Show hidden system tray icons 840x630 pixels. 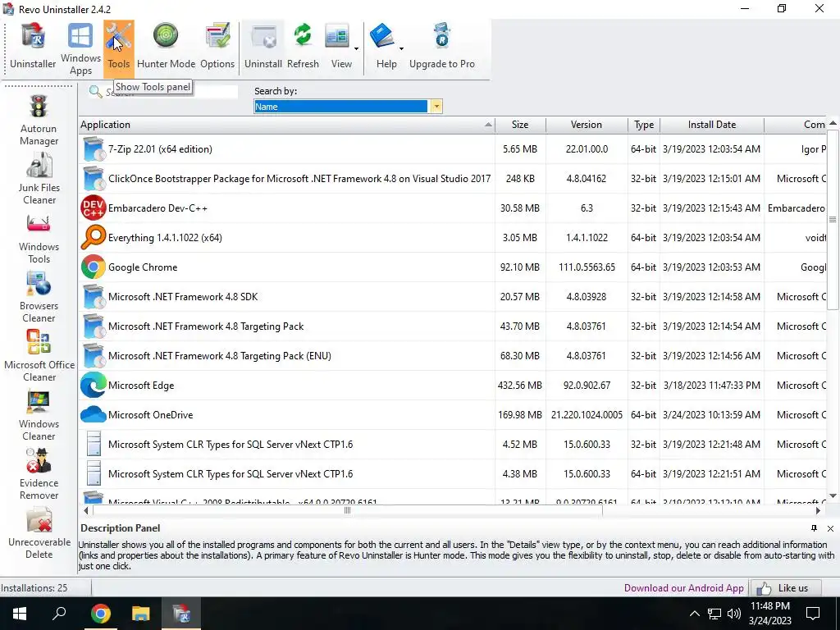click(694, 614)
